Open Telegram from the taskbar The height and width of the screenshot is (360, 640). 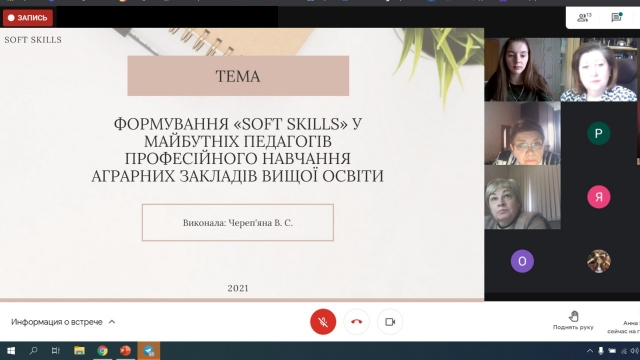point(149,351)
